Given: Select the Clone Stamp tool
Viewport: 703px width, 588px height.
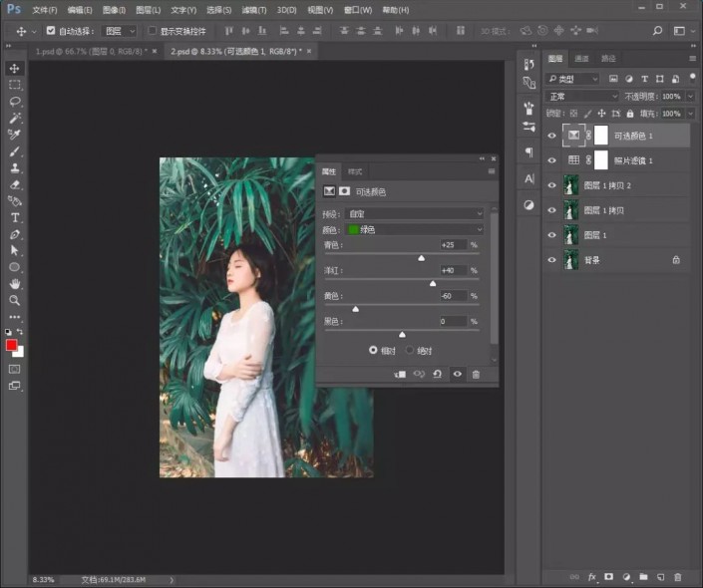Looking at the screenshot, I should [x=14, y=168].
